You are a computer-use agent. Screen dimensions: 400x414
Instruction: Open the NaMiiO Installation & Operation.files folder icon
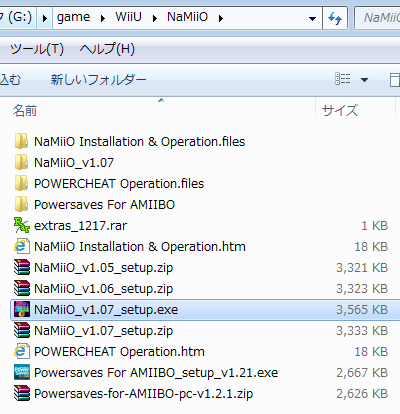(x=22, y=142)
